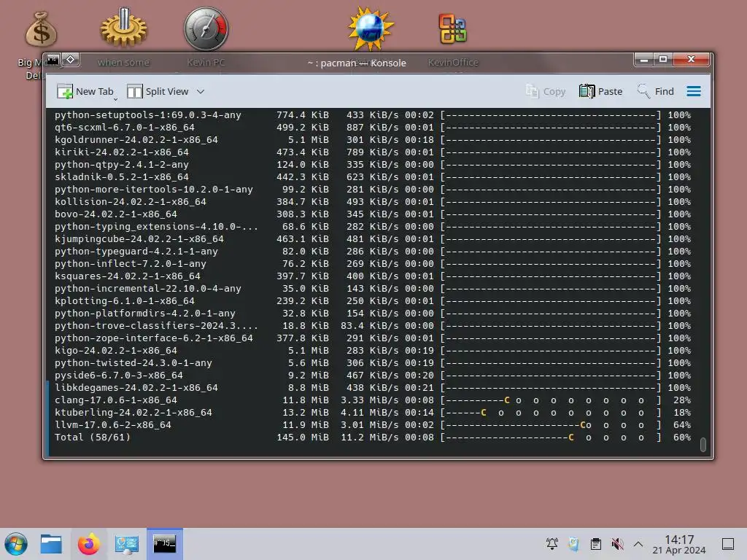Click the tray icon next to the bell
747x560 pixels.
click(x=573, y=544)
